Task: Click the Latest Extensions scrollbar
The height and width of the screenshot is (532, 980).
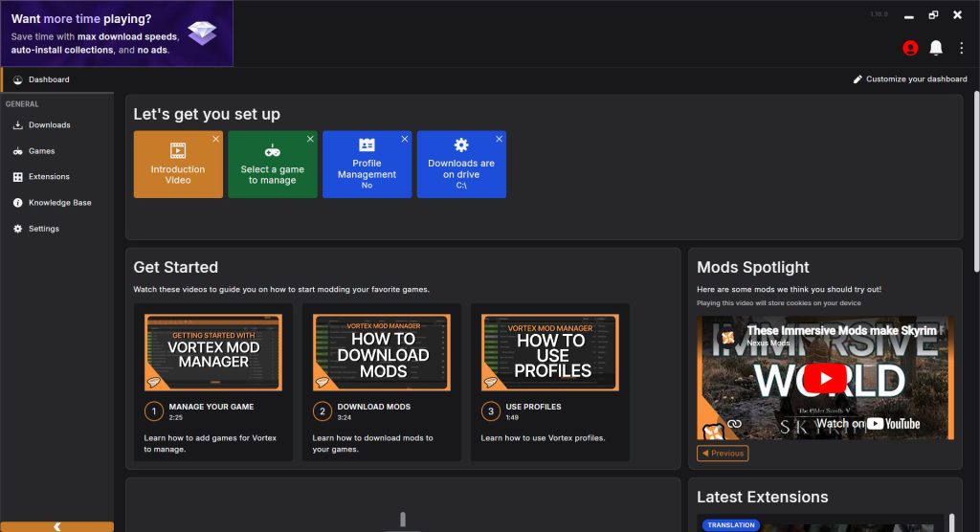Action: [x=951, y=522]
